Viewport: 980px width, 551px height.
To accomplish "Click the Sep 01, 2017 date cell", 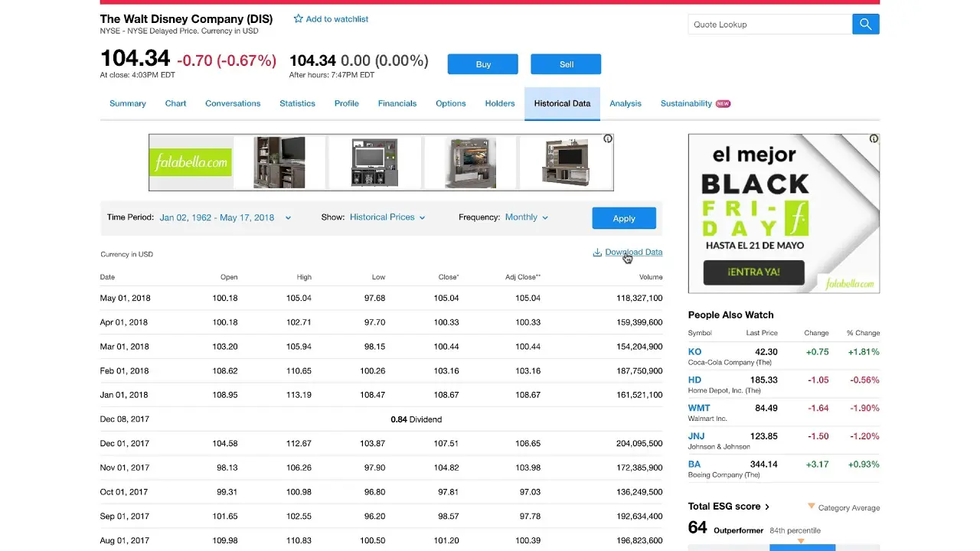I will coord(124,517).
